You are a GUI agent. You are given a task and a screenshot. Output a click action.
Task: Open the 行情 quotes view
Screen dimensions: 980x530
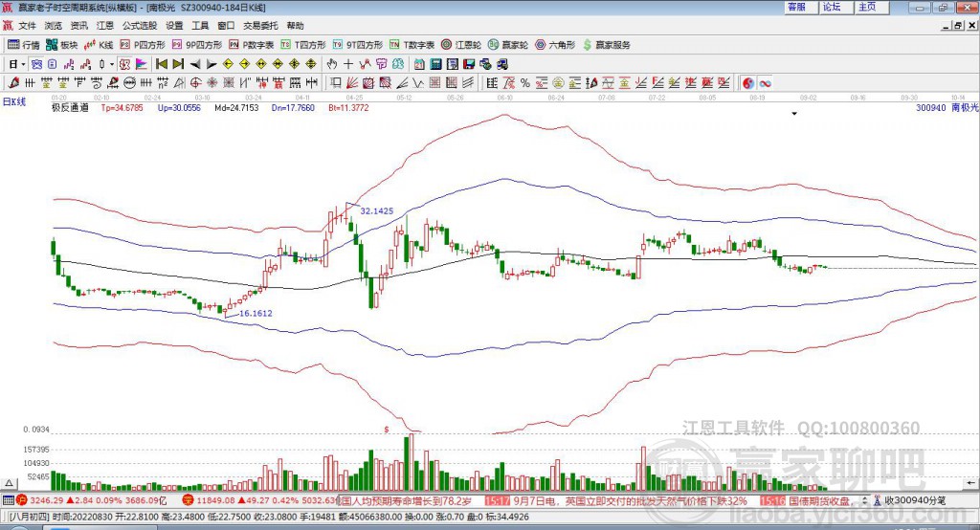coord(23,45)
